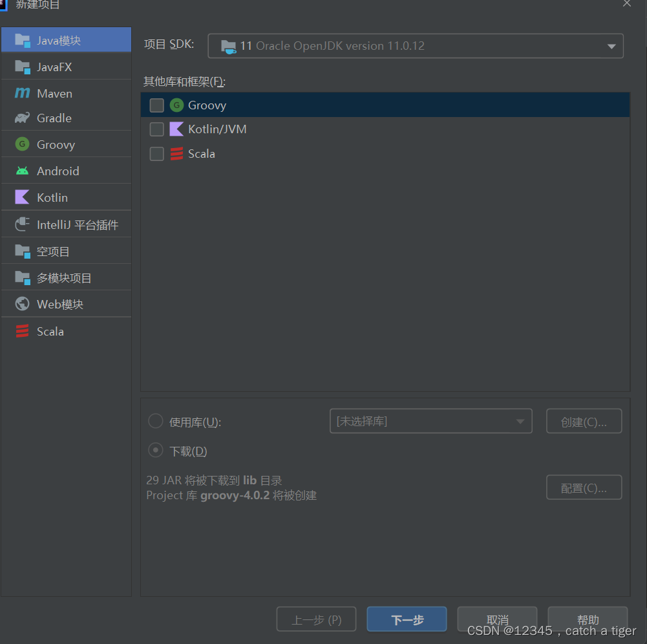Select the Java模块 folder icon in sidebar

22,41
